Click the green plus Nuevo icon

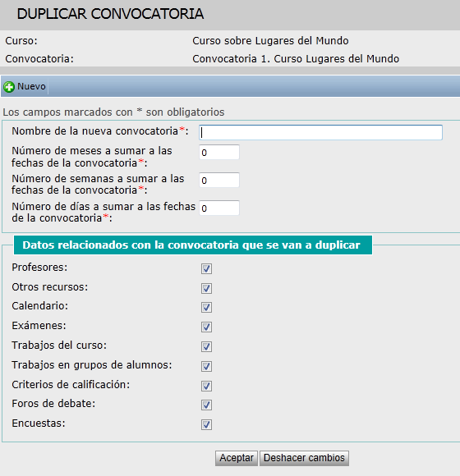pos(9,87)
